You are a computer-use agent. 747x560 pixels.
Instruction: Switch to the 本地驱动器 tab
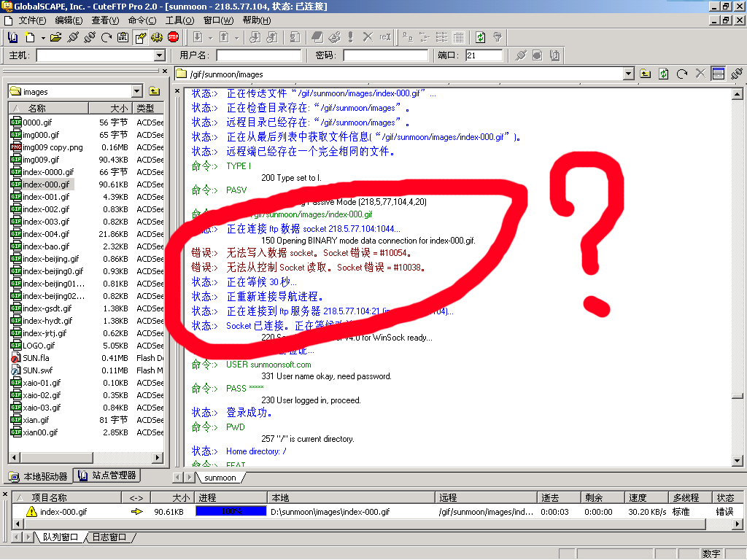click(39, 476)
